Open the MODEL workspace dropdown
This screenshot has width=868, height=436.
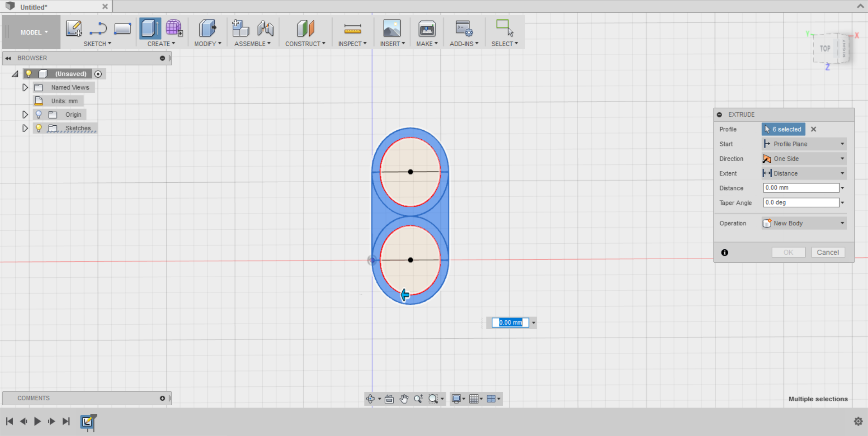coord(34,32)
